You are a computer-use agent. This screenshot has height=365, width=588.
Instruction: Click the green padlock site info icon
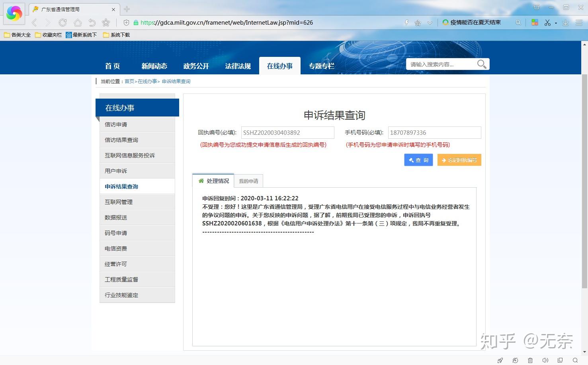136,23
